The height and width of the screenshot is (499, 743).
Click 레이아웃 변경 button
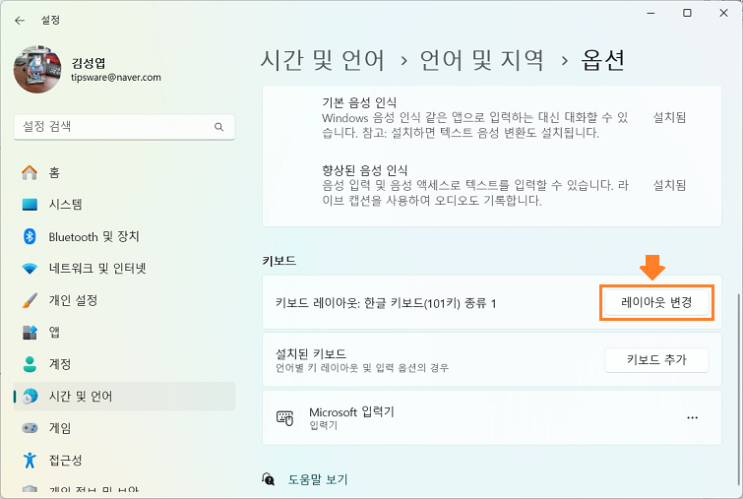click(x=656, y=302)
